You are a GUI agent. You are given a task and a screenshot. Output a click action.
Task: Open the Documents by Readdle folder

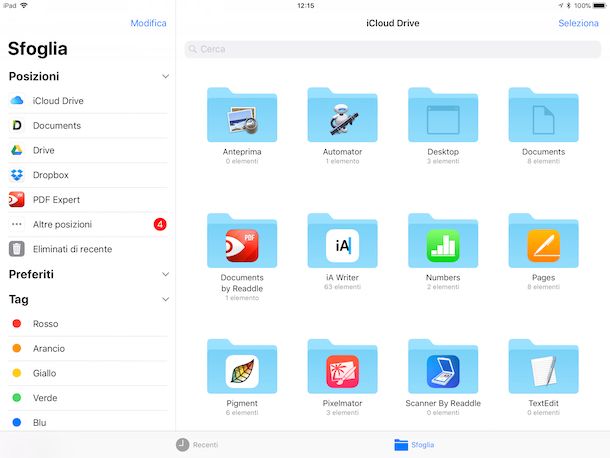pos(242,240)
